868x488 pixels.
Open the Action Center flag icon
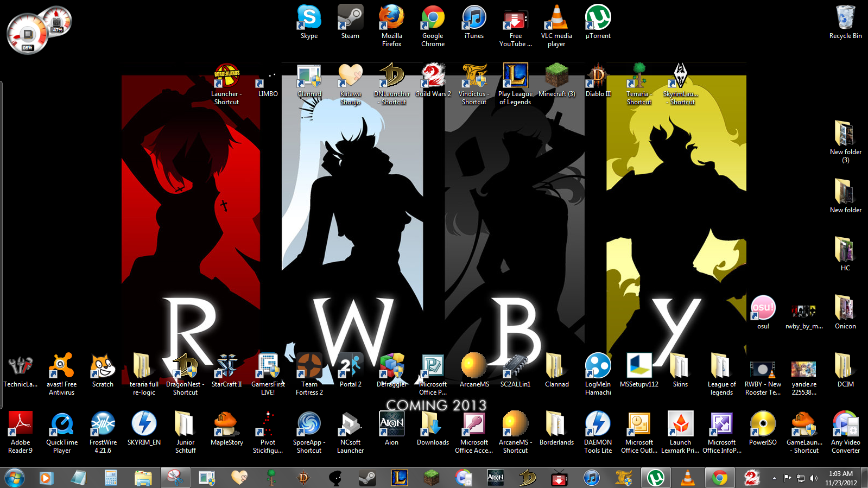point(787,478)
